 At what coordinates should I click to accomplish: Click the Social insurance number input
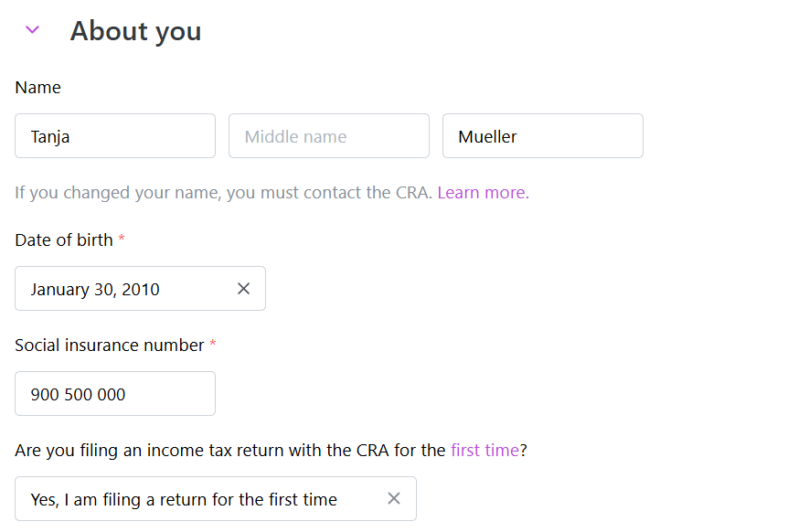tap(115, 394)
